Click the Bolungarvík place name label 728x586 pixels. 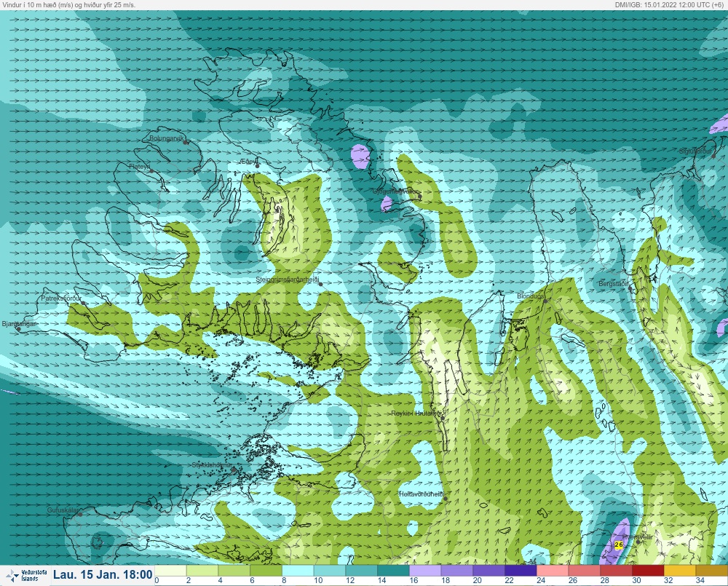tap(167, 138)
